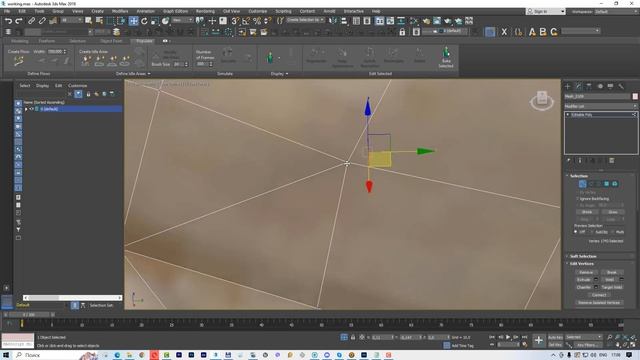Click the Break vertex button
This screenshot has width=640, height=360.
coord(611,272)
